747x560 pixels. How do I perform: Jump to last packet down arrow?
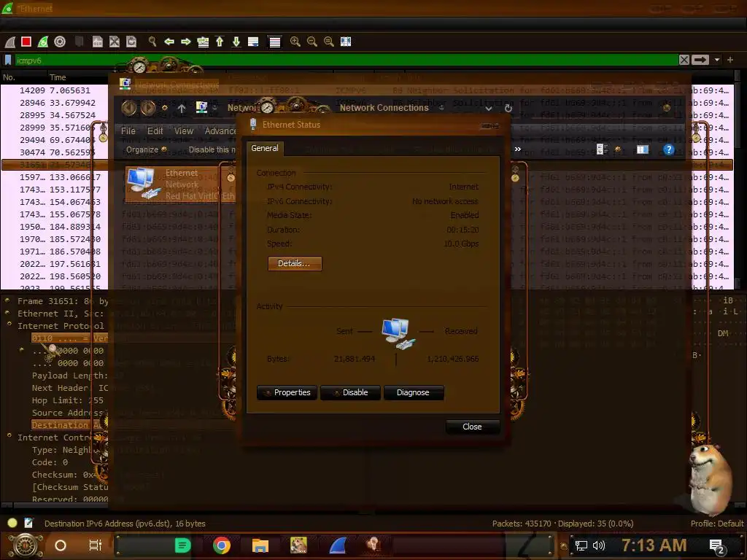(236, 42)
